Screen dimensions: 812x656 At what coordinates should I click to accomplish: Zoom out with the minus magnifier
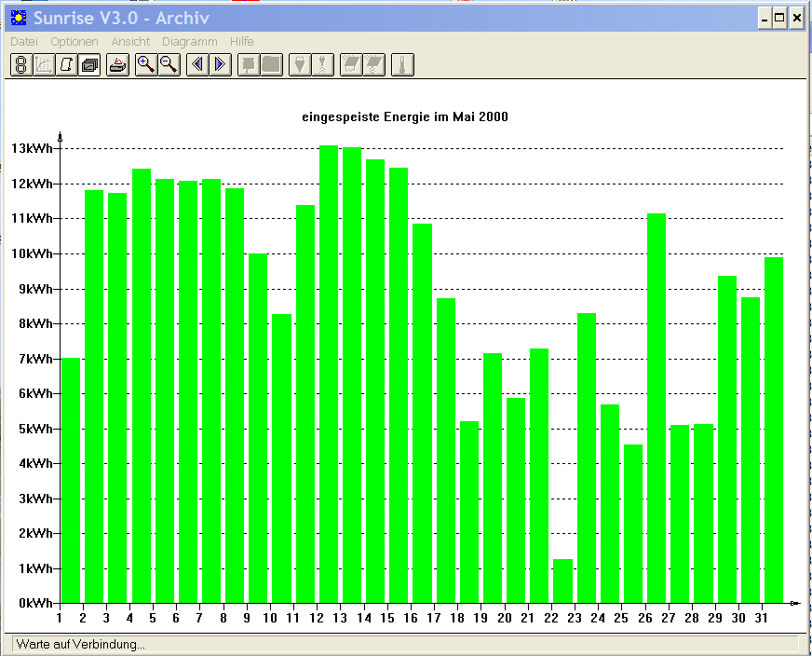click(169, 65)
